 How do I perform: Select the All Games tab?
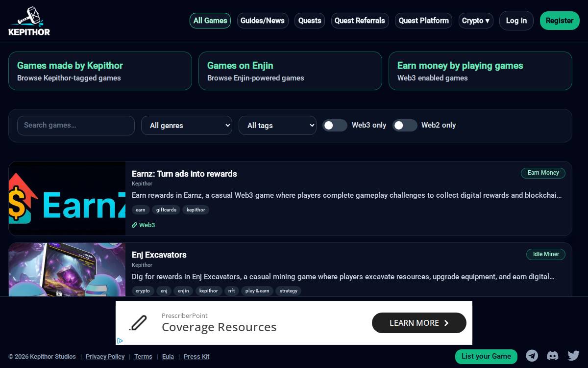tap(210, 21)
